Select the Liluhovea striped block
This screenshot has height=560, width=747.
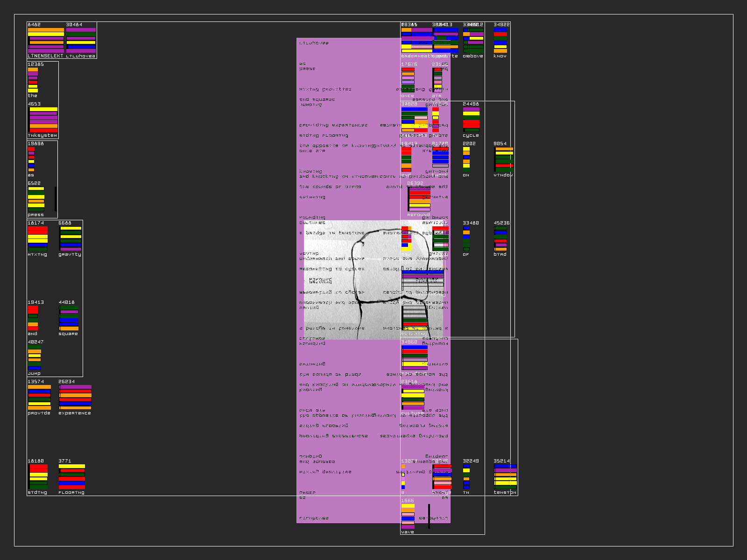point(81,40)
